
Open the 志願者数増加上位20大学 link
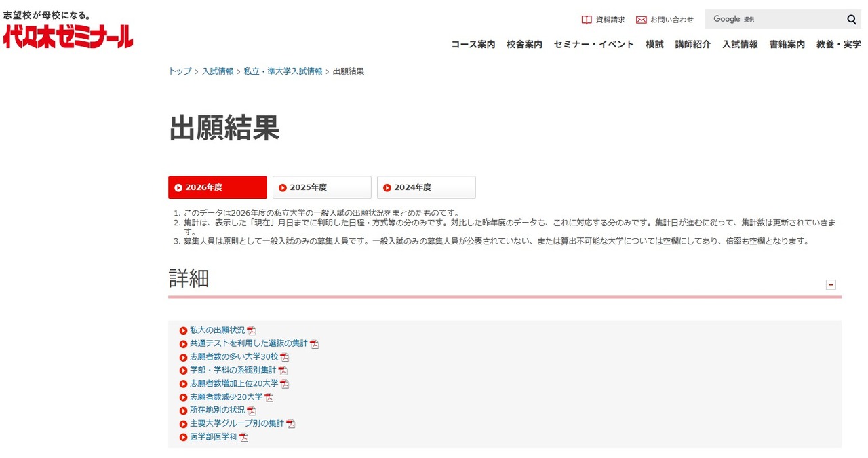(234, 383)
